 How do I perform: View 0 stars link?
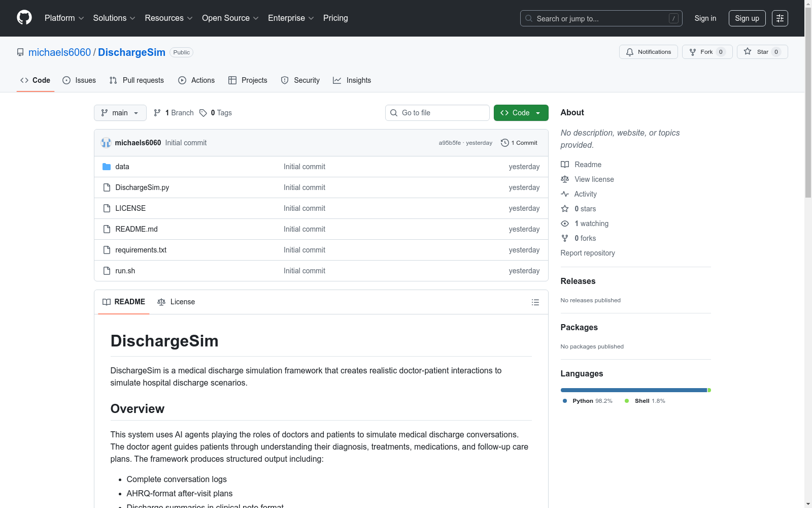[x=579, y=209]
